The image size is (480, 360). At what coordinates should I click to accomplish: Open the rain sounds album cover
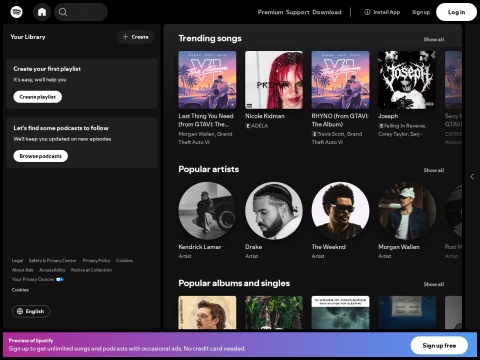340,313
